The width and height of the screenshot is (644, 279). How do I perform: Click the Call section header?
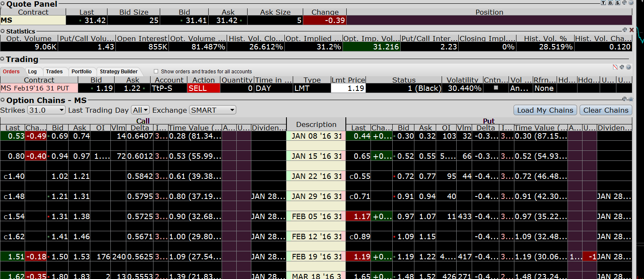point(143,121)
